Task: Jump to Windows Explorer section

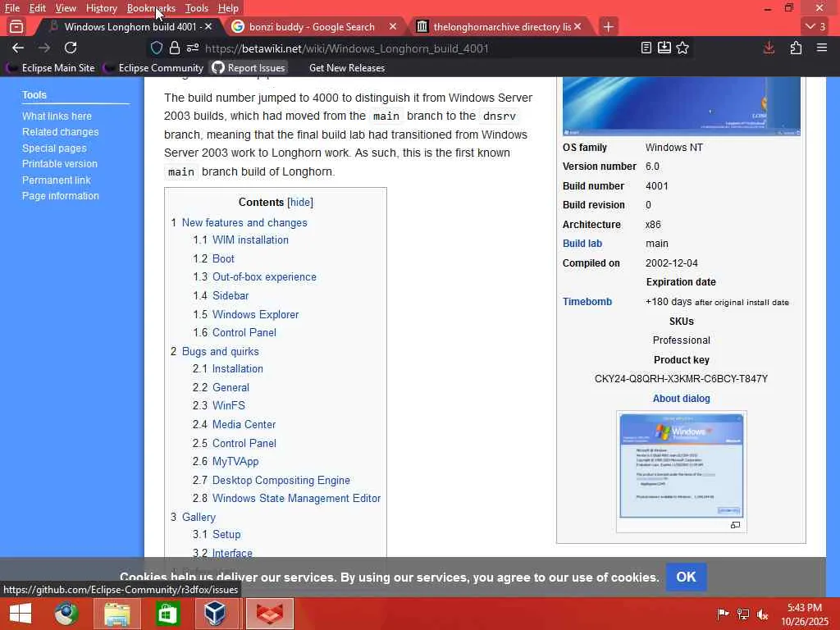Action: tap(256, 314)
